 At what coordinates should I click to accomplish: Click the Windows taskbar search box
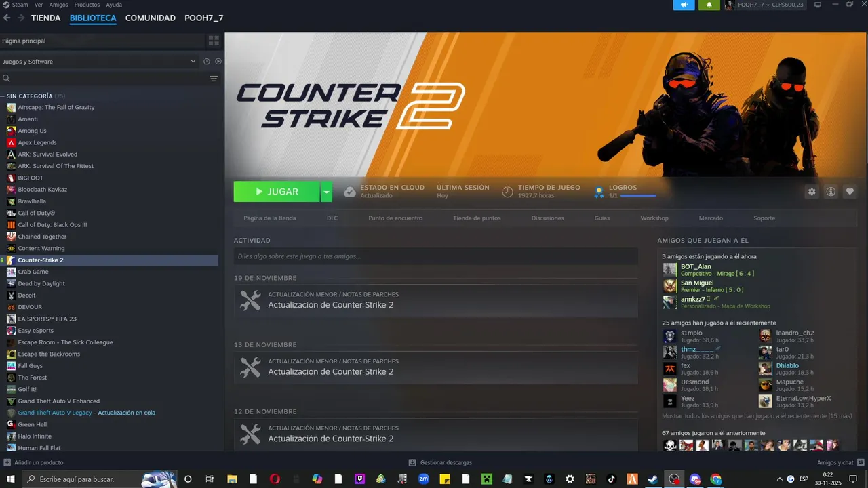[x=100, y=479]
